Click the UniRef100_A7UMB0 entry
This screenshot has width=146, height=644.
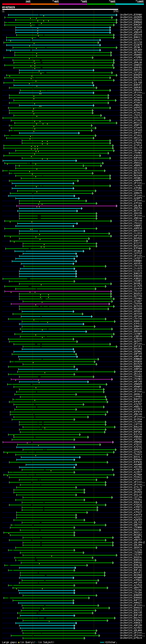coord(131,58)
